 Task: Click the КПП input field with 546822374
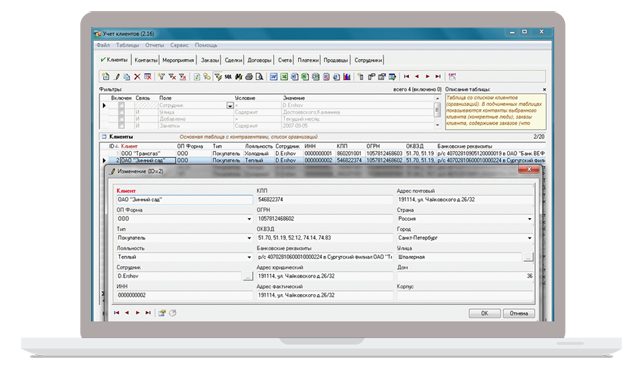[324, 200]
